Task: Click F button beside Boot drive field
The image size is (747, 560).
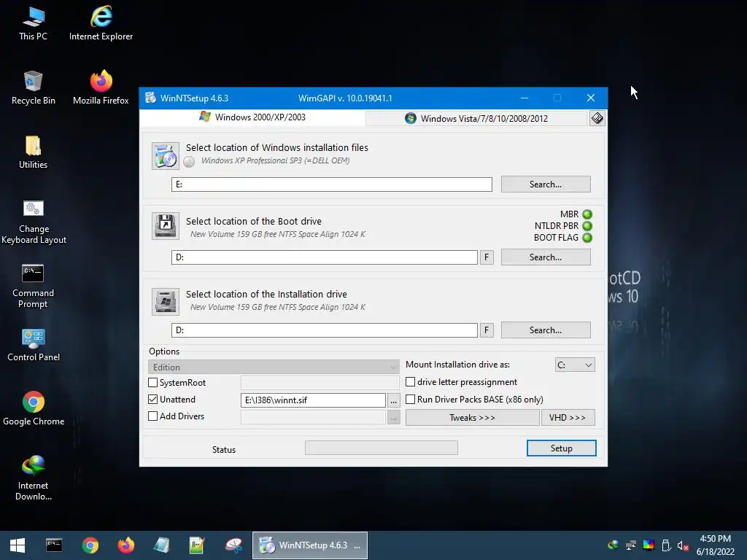Action: tap(487, 257)
